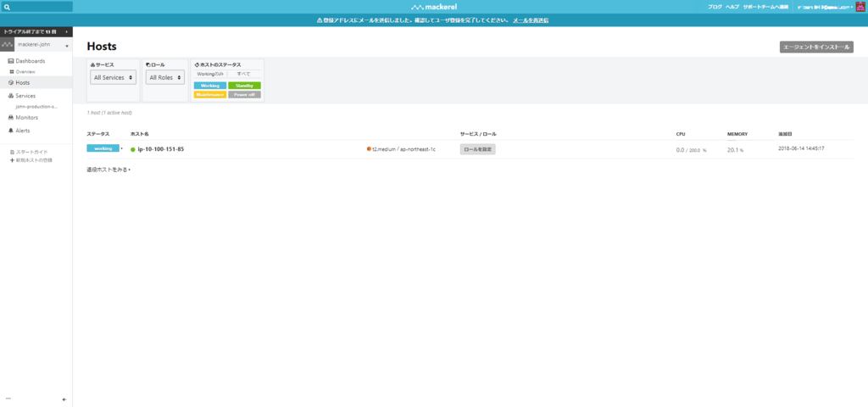Viewport: 868px width, 407px height.
Task: Click the orange AWS icon beside t2.medium
Action: click(369, 149)
